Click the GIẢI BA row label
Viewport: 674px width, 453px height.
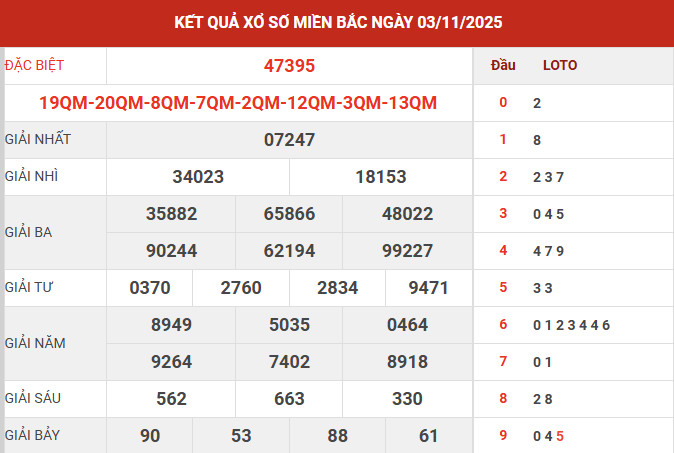29,232
